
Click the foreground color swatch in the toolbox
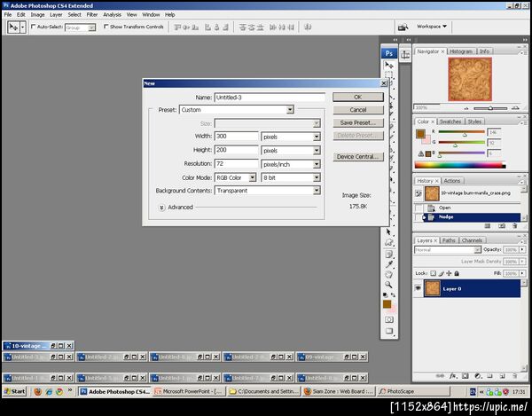387,304
